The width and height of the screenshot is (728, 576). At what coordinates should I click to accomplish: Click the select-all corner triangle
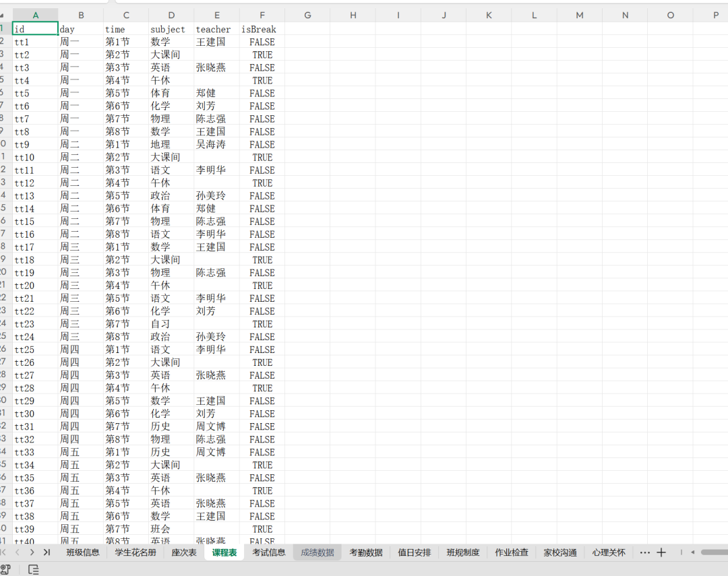tap(2, 15)
